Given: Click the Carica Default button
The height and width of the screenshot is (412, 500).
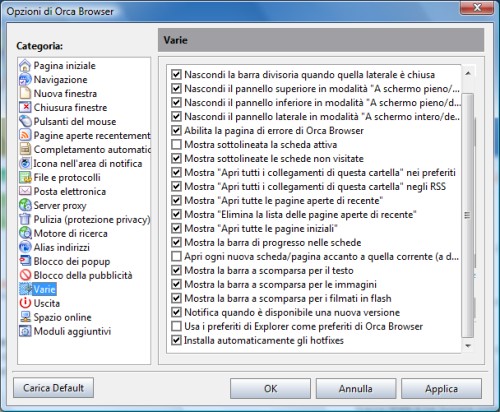Looking at the screenshot, I should point(53,388).
